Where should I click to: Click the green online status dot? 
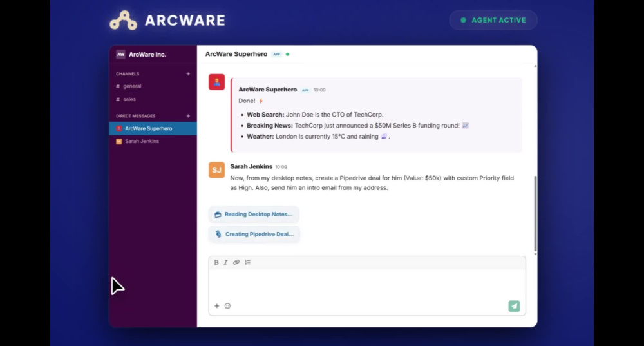287,54
